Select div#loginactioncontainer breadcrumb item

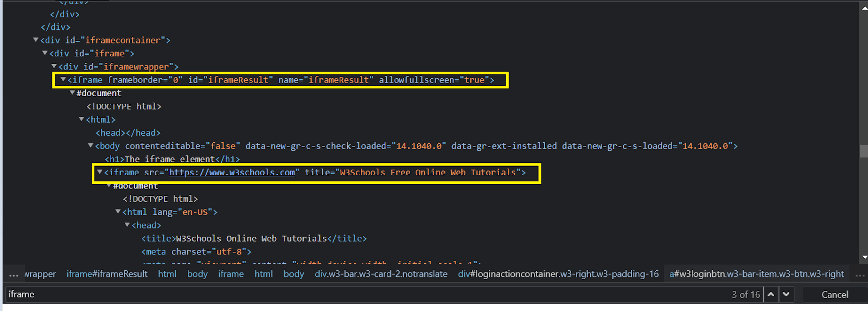558,274
